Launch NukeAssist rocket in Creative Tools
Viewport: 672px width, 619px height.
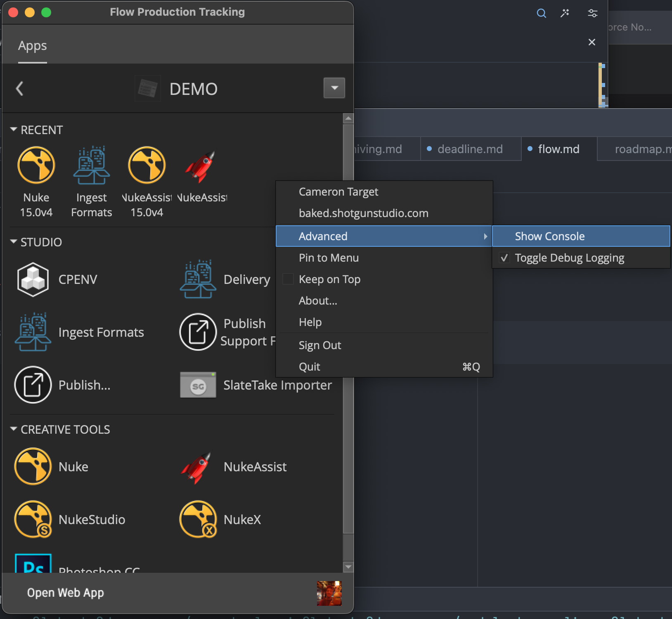[198, 467]
